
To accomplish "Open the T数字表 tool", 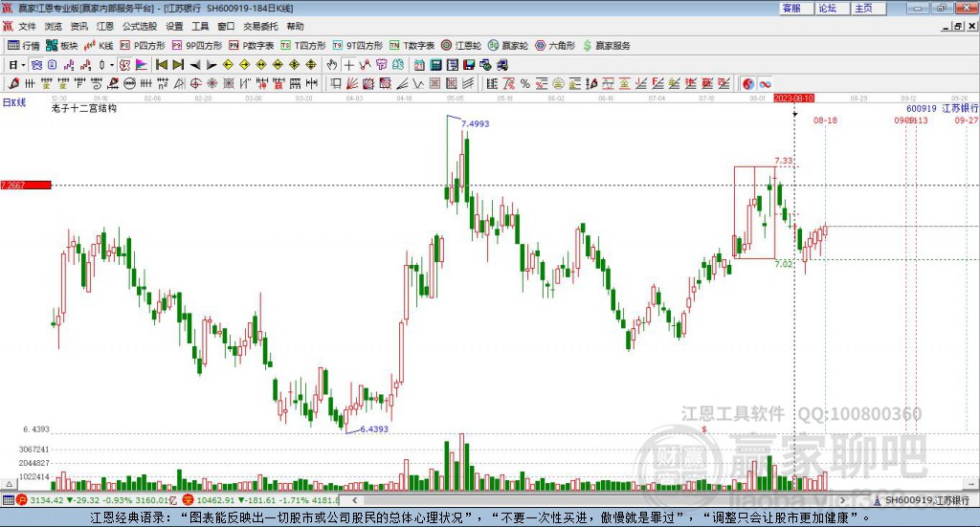I will pos(412,46).
